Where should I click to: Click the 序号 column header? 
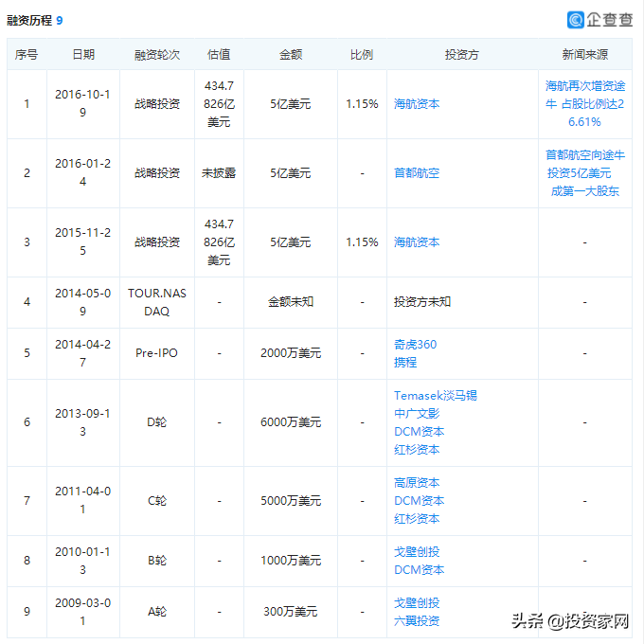point(27,55)
